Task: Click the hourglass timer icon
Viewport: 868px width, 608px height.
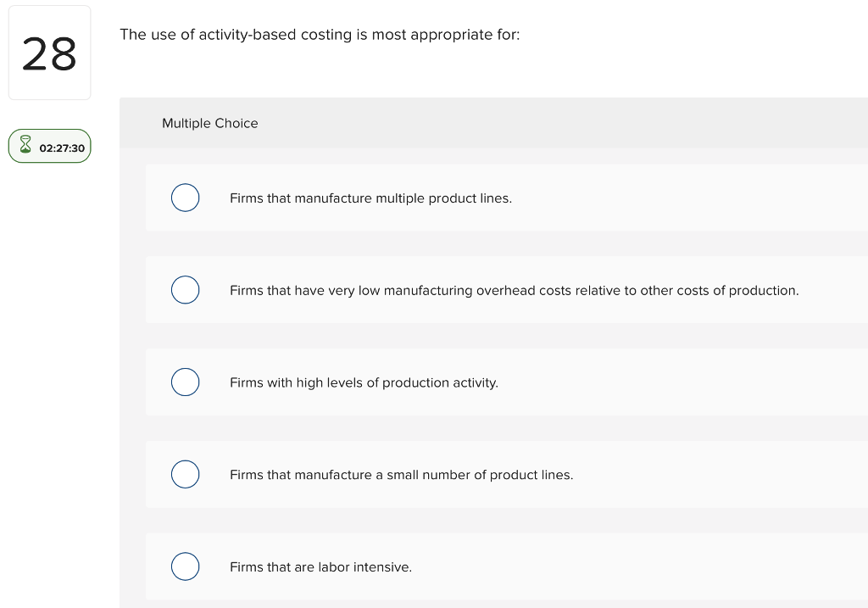Action: pos(25,147)
